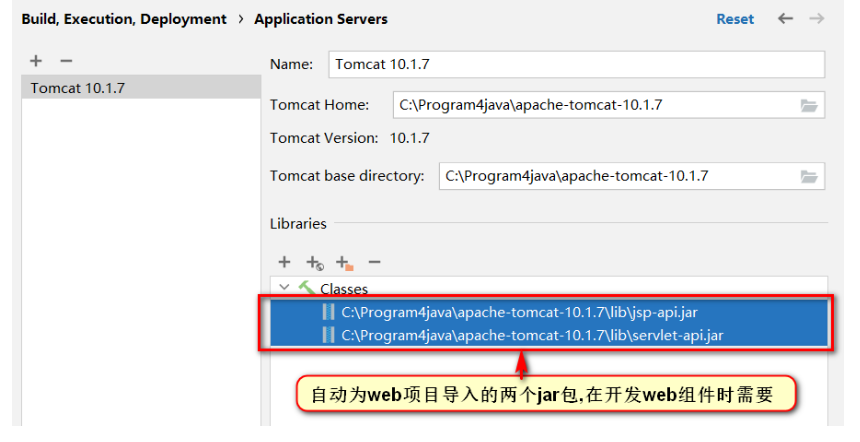
Task: Click the jar icon beside servlet-api.jar
Action: coord(328,335)
